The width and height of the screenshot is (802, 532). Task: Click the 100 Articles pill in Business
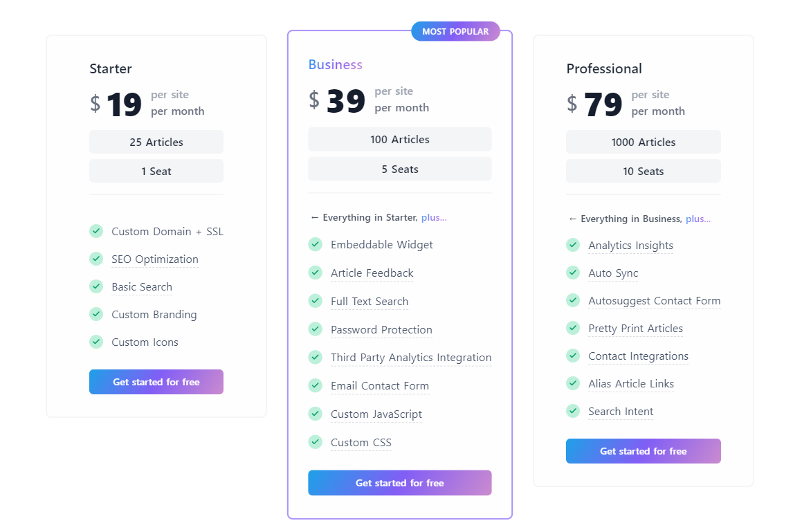coord(399,139)
